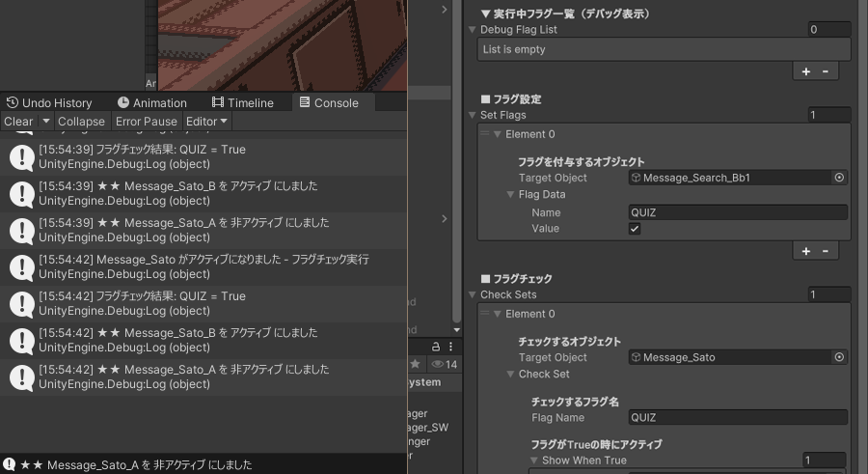Toggle Collapse in the Console toolbar
The height and width of the screenshot is (474, 868).
click(x=81, y=122)
